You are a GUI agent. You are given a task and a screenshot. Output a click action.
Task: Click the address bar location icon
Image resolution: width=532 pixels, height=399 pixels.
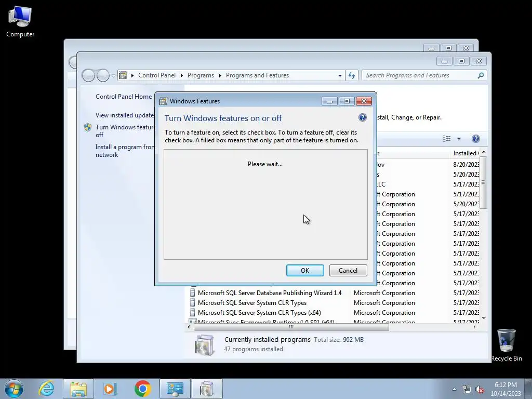123,75
